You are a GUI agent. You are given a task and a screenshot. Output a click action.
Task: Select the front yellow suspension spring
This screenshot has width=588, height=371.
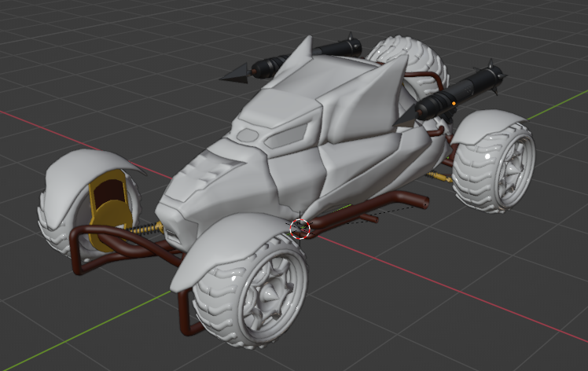[145, 228]
